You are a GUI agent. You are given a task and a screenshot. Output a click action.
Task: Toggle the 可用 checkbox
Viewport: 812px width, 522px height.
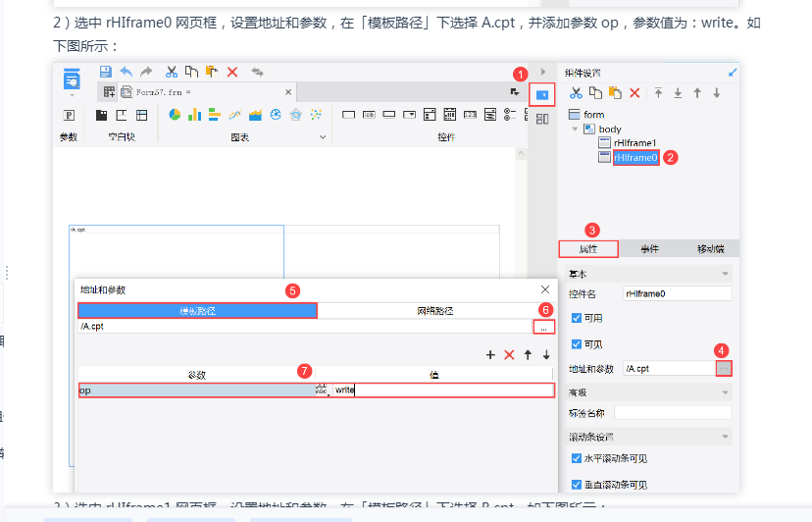(x=577, y=318)
